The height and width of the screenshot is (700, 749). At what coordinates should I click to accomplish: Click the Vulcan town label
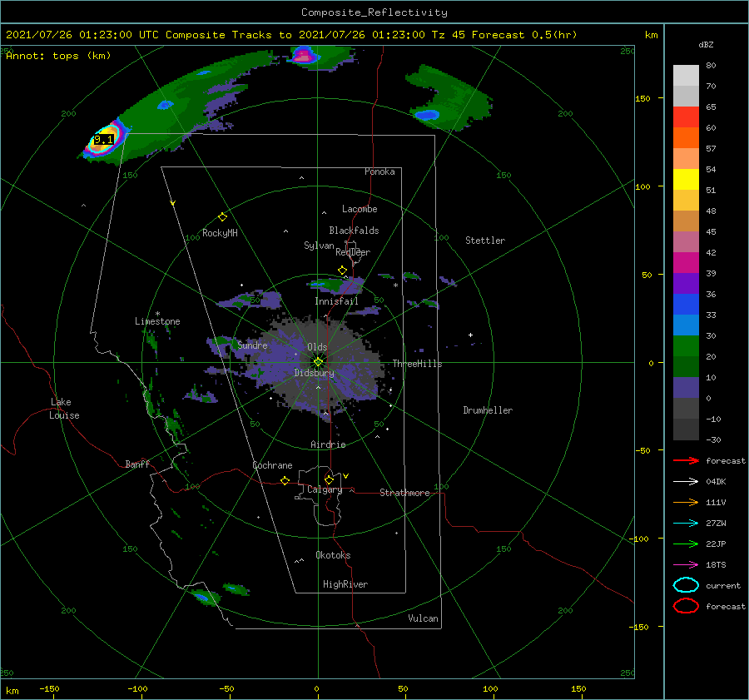(424, 618)
